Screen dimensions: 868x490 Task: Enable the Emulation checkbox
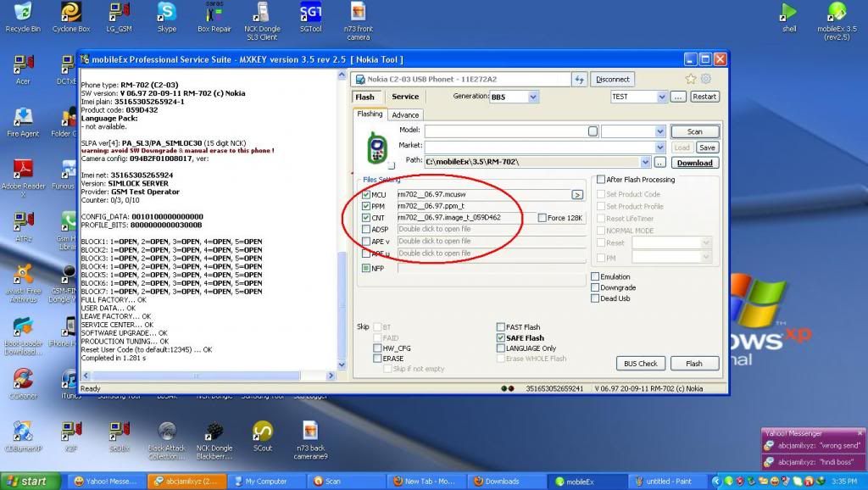coord(595,276)
